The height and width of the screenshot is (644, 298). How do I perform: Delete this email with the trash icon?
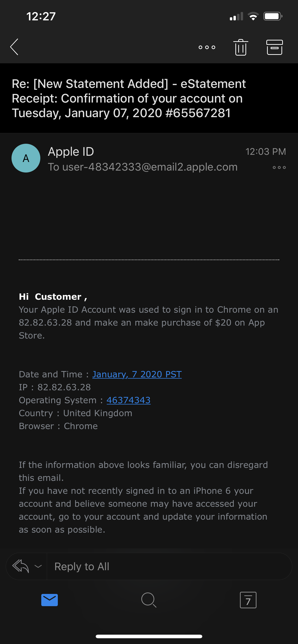pos(240,47)
